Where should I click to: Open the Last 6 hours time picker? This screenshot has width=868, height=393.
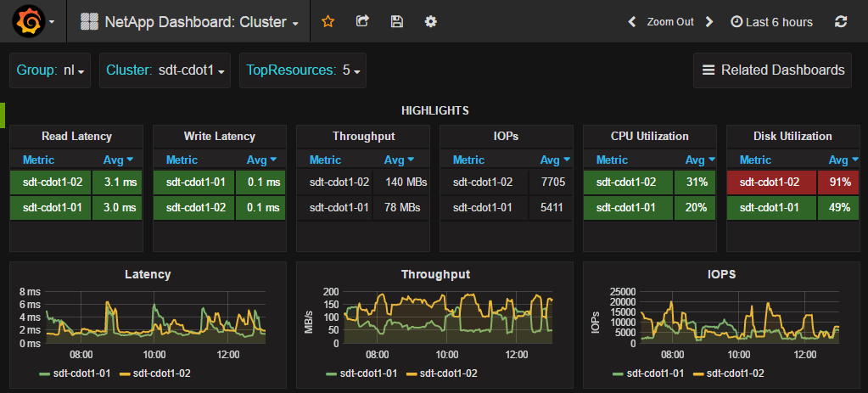[771, 22]
